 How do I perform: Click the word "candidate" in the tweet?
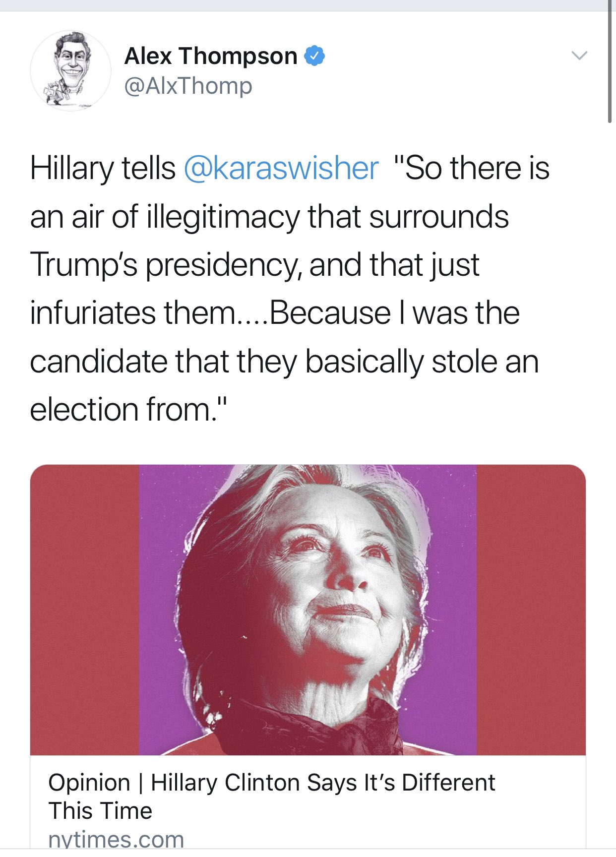(x=98, y=362)
